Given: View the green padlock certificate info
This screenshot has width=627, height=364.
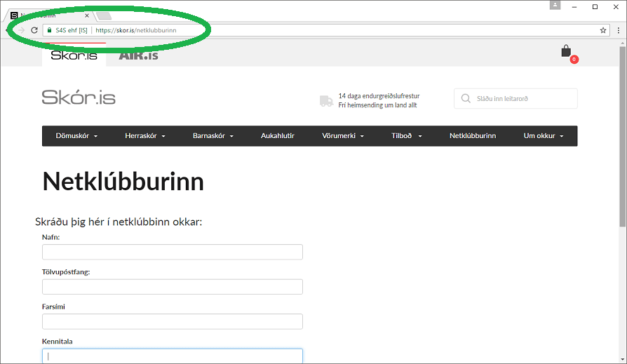Looking at the screenshot, I should point(50,30).
